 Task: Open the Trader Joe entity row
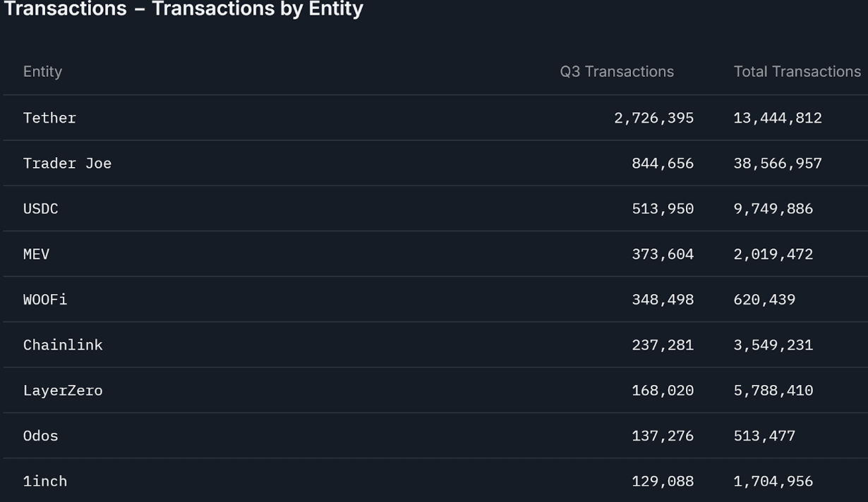[x=67, y=164]
